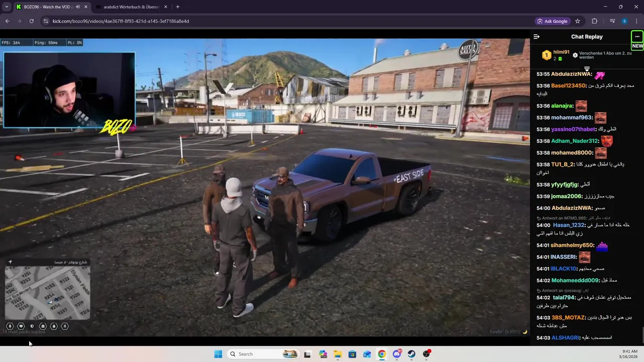
Task: Expand the gifter leaderboard handle under hilmi91
Action: coord(587,68)
